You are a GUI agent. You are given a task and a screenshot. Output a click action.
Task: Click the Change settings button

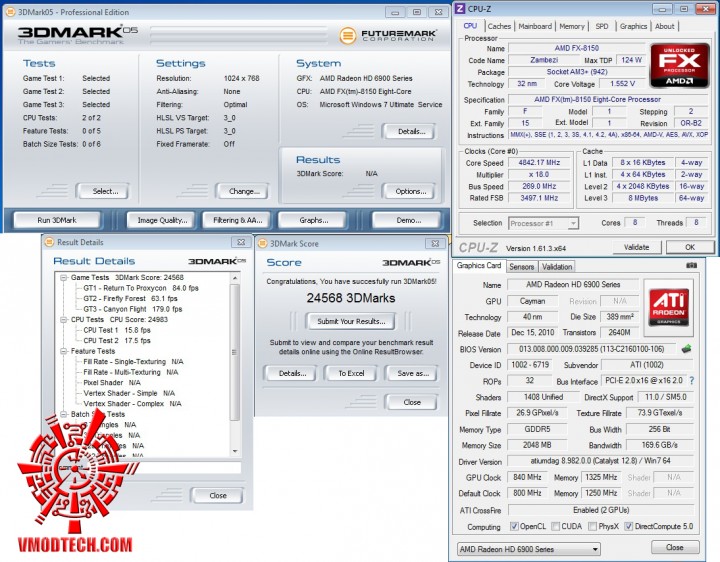click(242, 191)
